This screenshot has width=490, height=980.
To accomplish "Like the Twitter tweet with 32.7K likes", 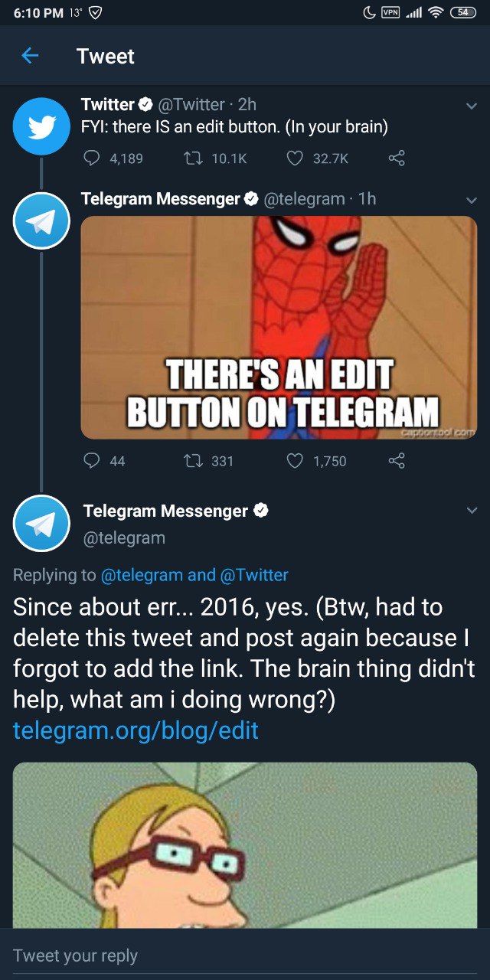I will (295, 158).
